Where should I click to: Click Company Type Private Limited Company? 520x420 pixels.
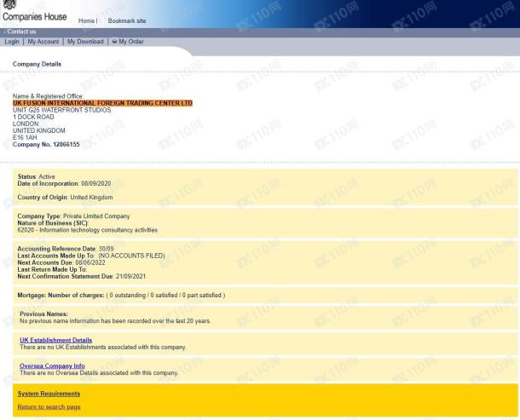[73, 216]
